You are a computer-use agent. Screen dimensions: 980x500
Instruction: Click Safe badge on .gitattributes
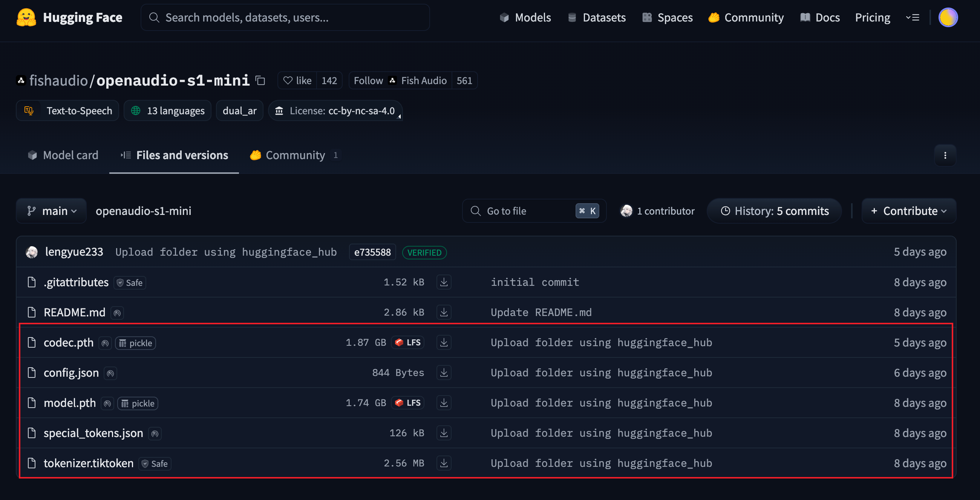coord(130,283)
